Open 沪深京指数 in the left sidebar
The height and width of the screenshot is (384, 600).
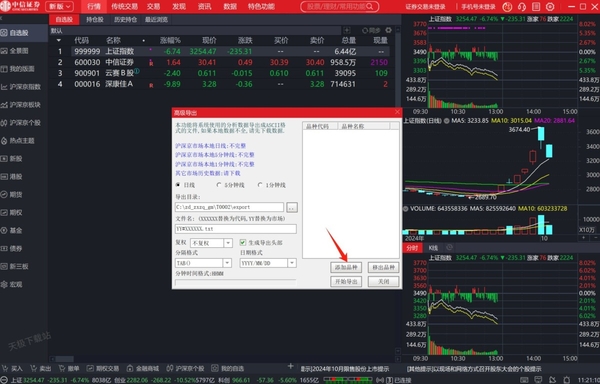[21, 87]
